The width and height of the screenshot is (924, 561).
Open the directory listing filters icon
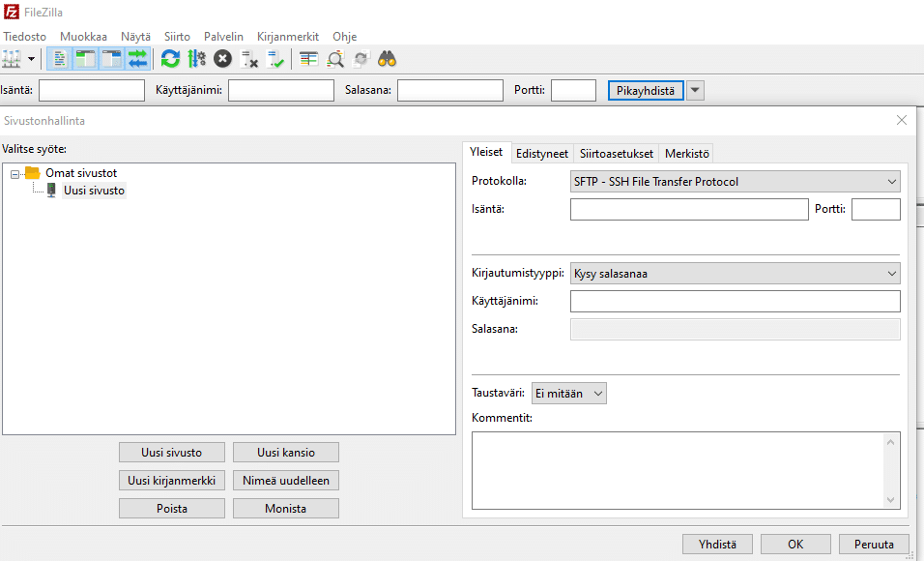(x=308, y=59)
